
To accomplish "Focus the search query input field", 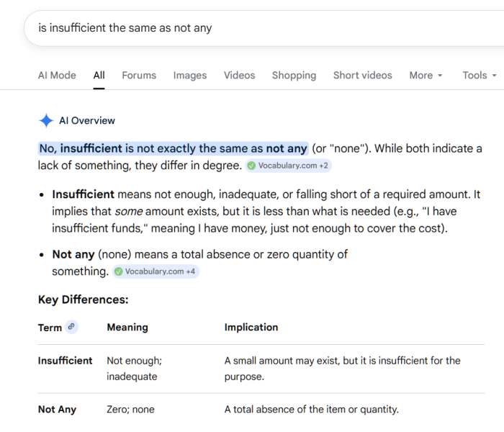I will coord(252,28).
